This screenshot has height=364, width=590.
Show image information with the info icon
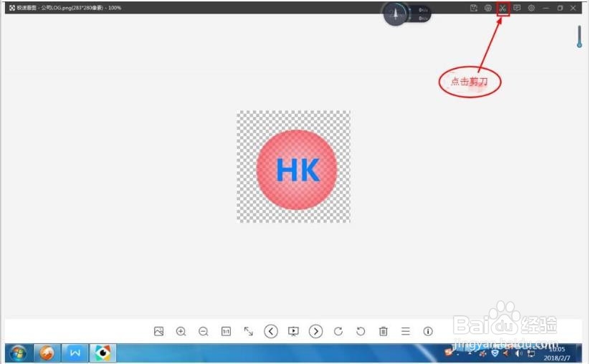(428, 331)
